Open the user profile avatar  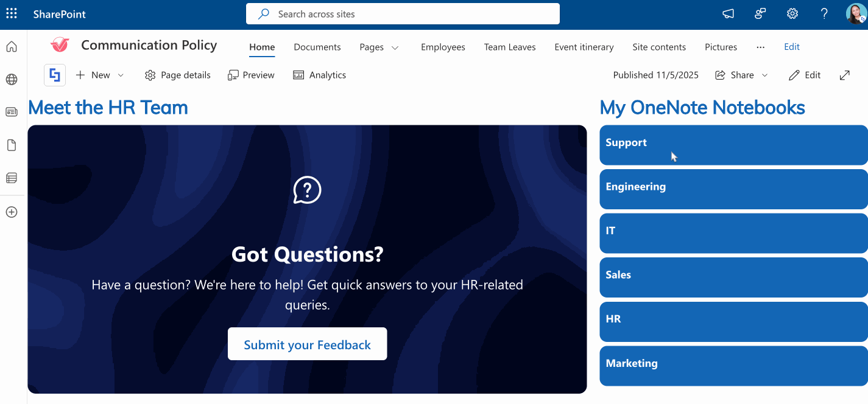(856, 13)
